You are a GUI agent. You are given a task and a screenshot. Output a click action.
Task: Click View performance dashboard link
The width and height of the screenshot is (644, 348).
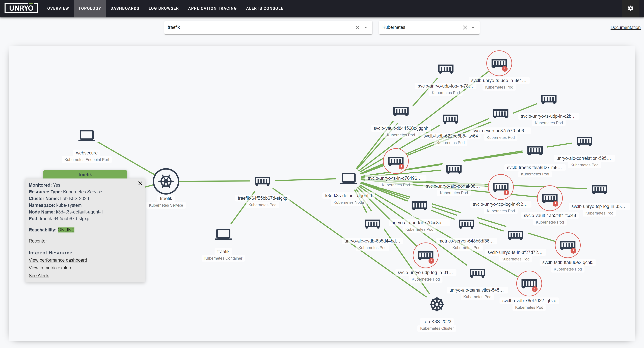coord(58,260)
